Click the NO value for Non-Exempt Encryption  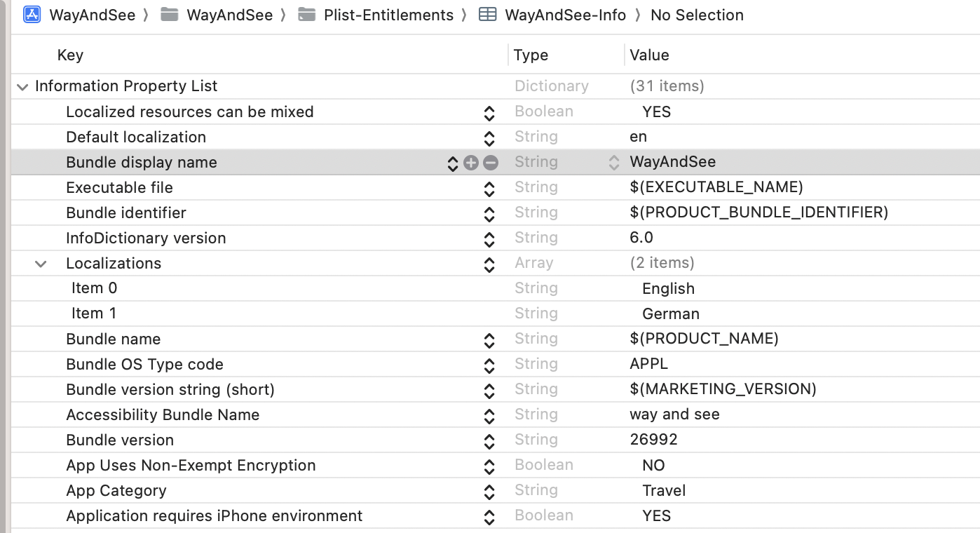[653, 466]
